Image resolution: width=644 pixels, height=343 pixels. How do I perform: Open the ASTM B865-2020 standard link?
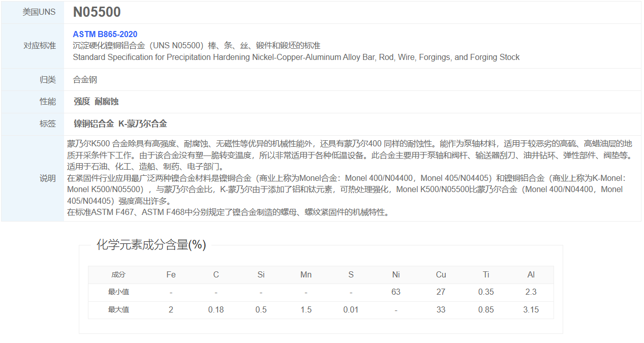point(105,35)
